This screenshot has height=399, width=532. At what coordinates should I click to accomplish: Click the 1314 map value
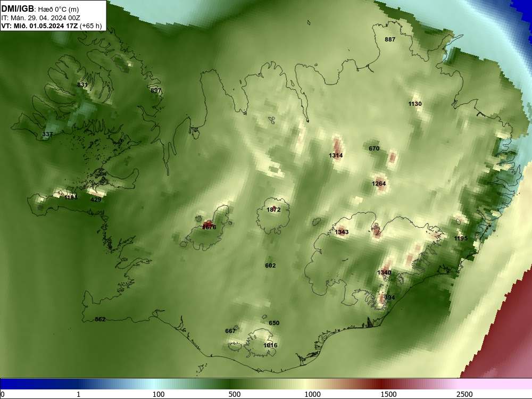point(336,155)
